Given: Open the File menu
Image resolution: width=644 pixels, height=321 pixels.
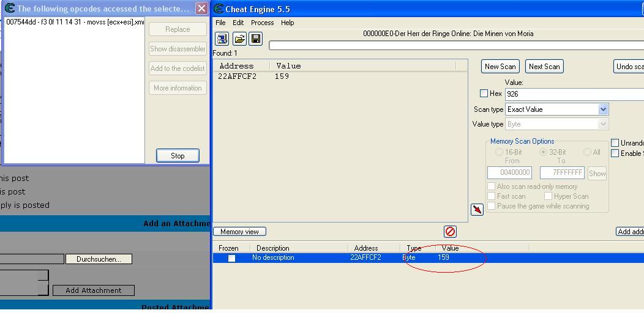Looking at the screenshot, I should coord(220,23).
